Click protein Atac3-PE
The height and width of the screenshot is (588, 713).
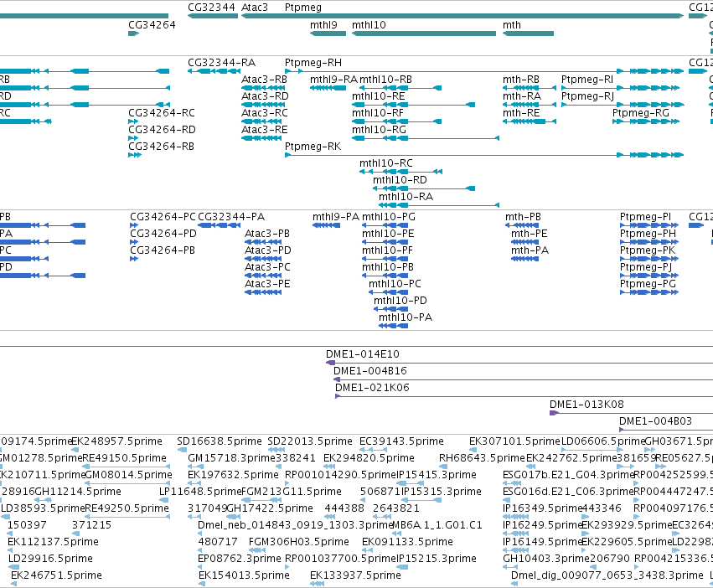pyautogui.click(x=267, y=284)
